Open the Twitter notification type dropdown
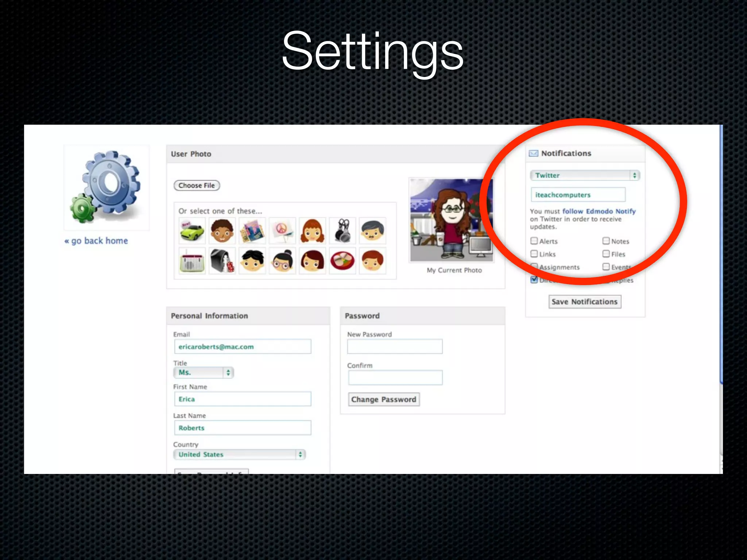 [x=585, y=175]
